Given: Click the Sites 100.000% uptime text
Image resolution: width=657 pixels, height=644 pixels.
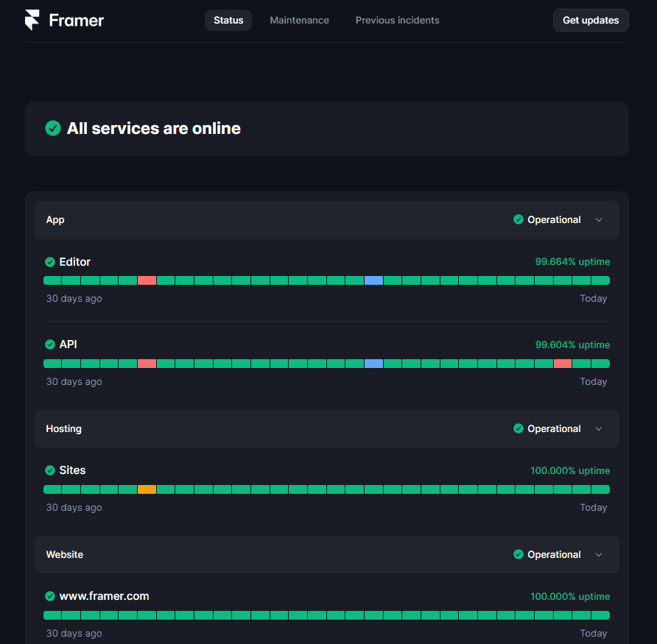Looking at the screenshot, I should pyautogui.click(x=570, y=470).
